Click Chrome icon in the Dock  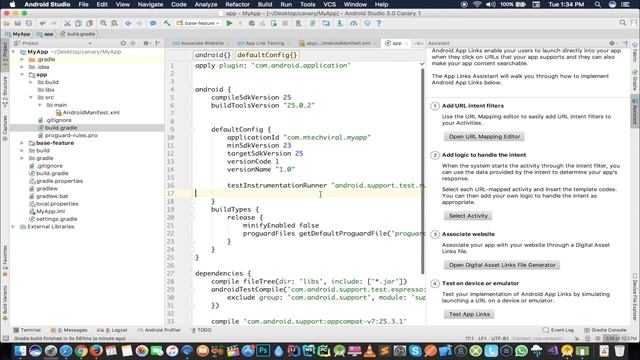pyautogui.click(x=81, y=351)
